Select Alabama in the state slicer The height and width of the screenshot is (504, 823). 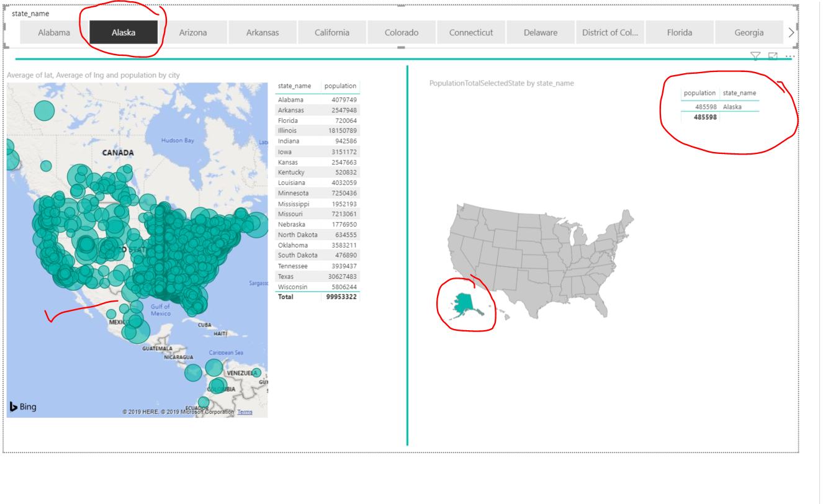click(54, 33)
